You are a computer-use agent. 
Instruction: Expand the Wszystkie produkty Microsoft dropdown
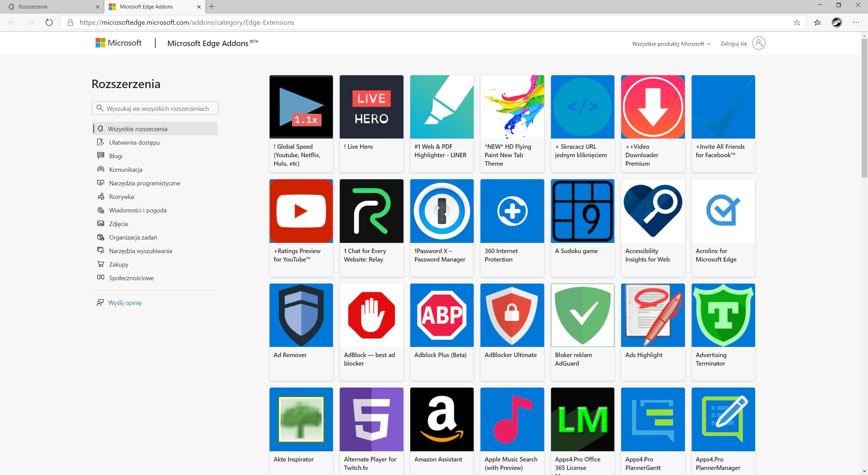coord(671,44)
